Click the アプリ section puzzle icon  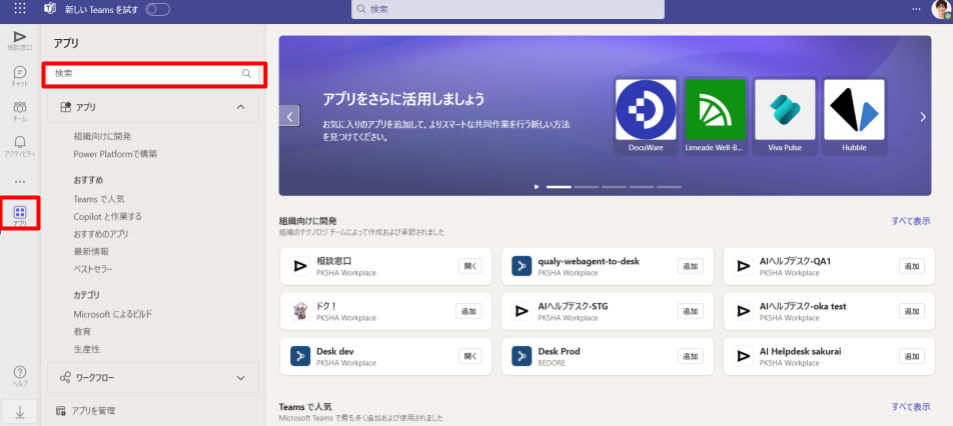[66, 107]
